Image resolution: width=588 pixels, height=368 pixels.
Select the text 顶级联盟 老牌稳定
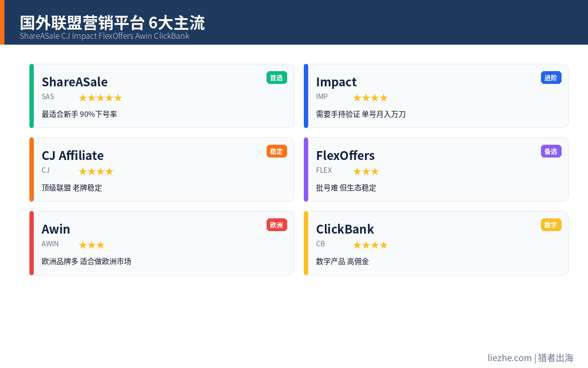(x=72, y=188)
